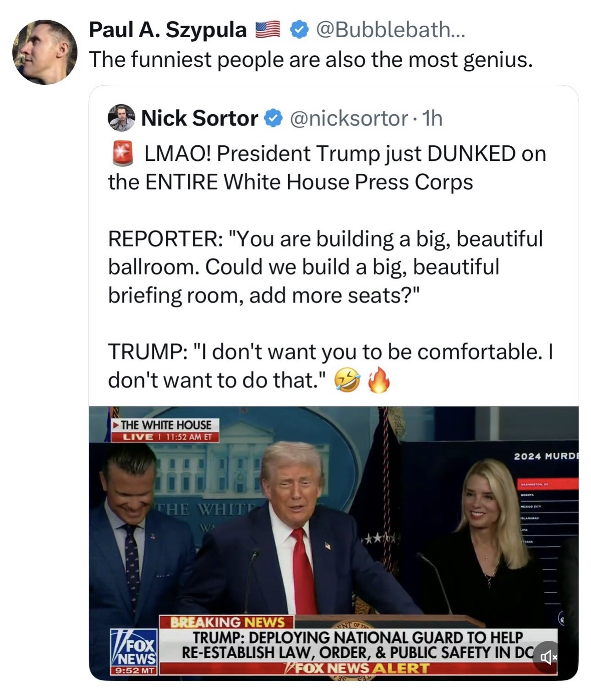This screenshot has width=591, height=700.
Task: Open quoted tweet by clicking the REPORTER text
Action: coord(325,267)
